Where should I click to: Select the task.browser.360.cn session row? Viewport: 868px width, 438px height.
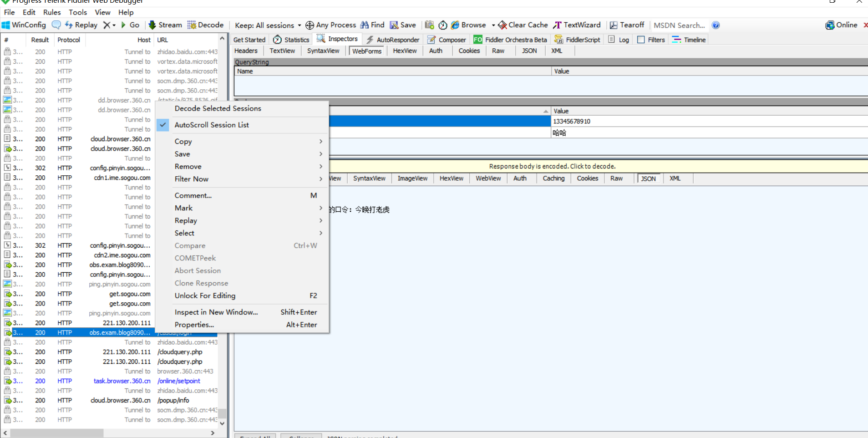[109, 381]
